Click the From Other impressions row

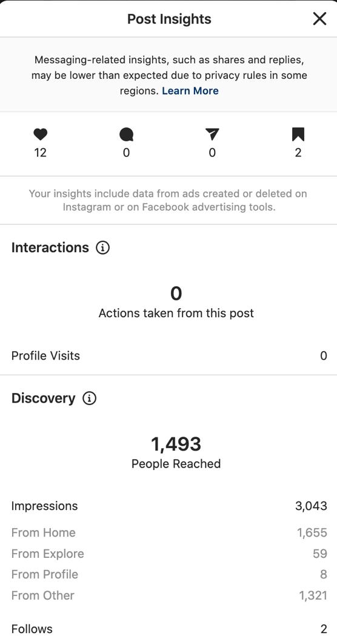click(168, 595)
